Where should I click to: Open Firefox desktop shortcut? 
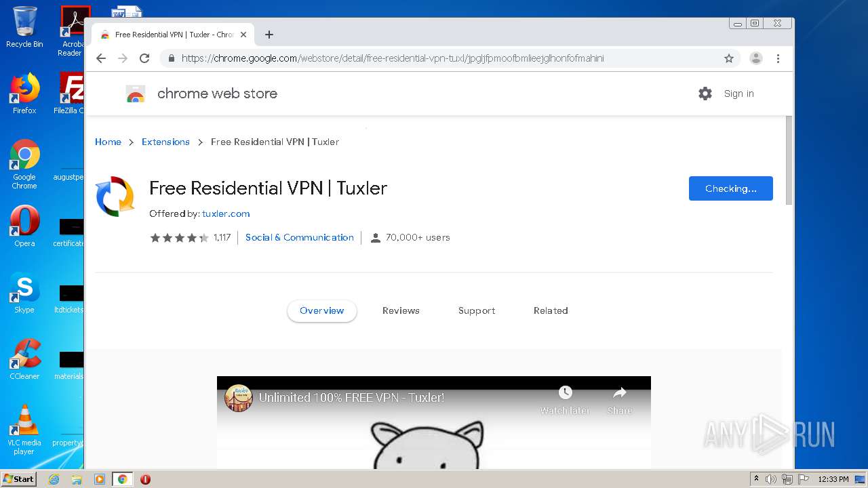tap(24, 94)
